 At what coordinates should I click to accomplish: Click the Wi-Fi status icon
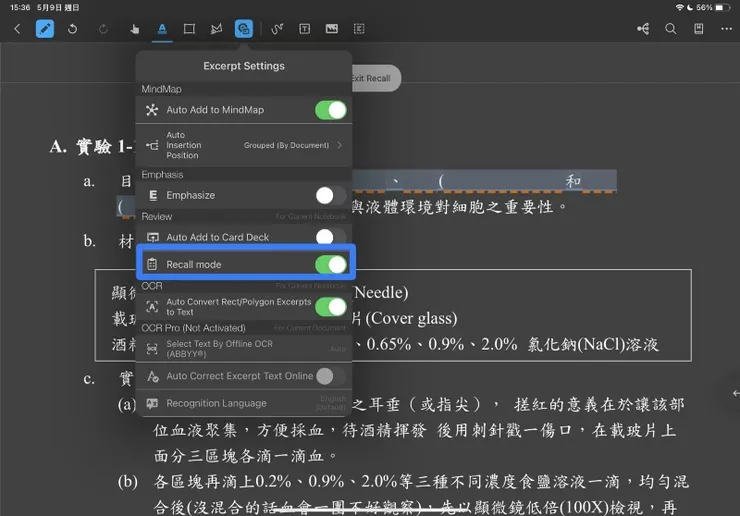[680, 8]
